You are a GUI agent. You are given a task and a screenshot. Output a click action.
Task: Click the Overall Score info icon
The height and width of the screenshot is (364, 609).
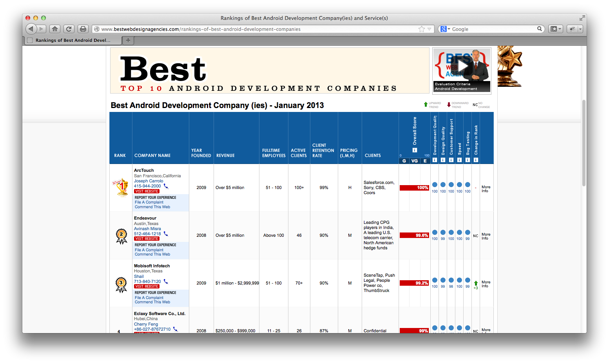415,150
